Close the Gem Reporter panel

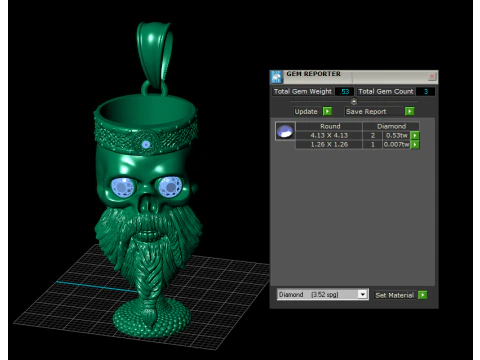click(x=432, y=76)
